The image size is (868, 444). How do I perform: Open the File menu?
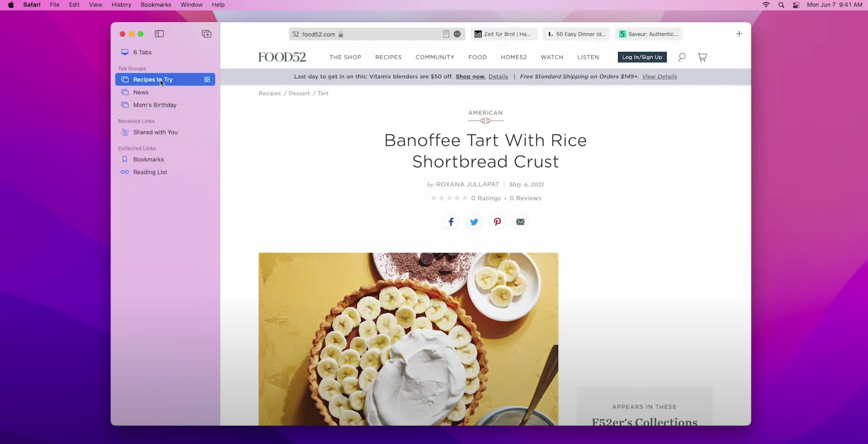point(54,5)
